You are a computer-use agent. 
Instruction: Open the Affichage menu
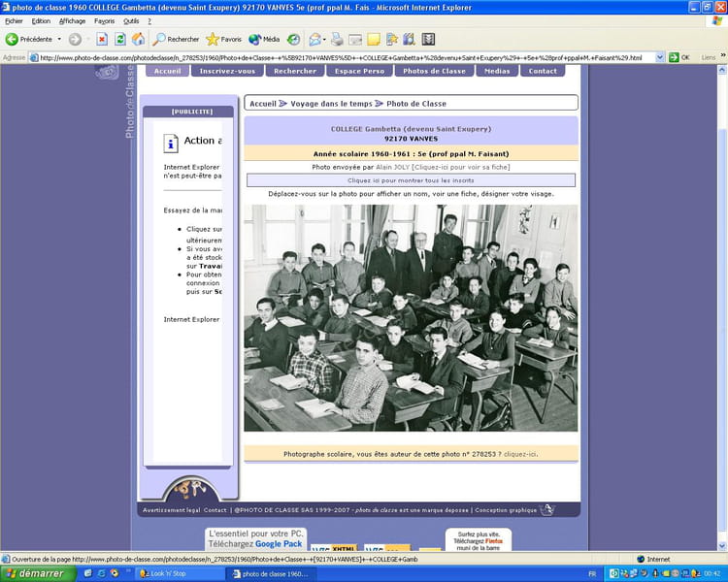click(72, 20)
